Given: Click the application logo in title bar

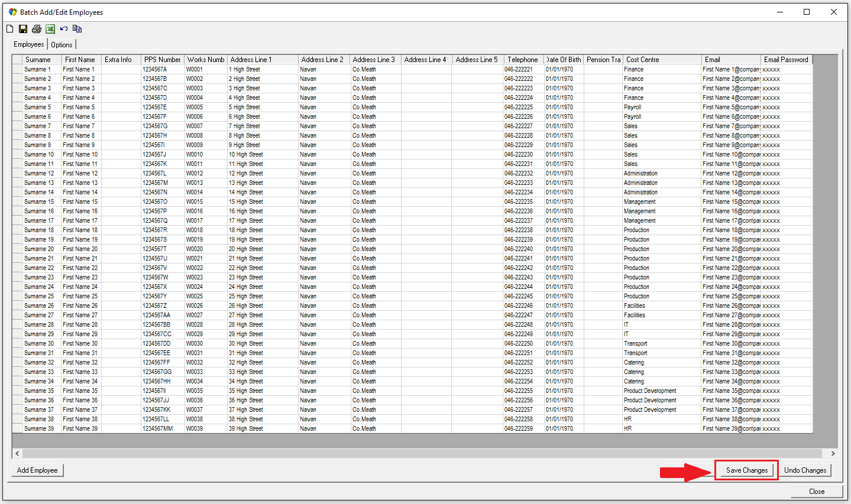Looking at the screenshot, I should [x=12, y=12].
